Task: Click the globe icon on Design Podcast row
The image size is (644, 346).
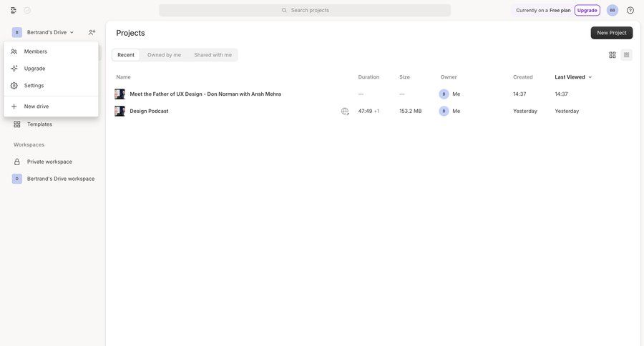Action: (345, 112)
